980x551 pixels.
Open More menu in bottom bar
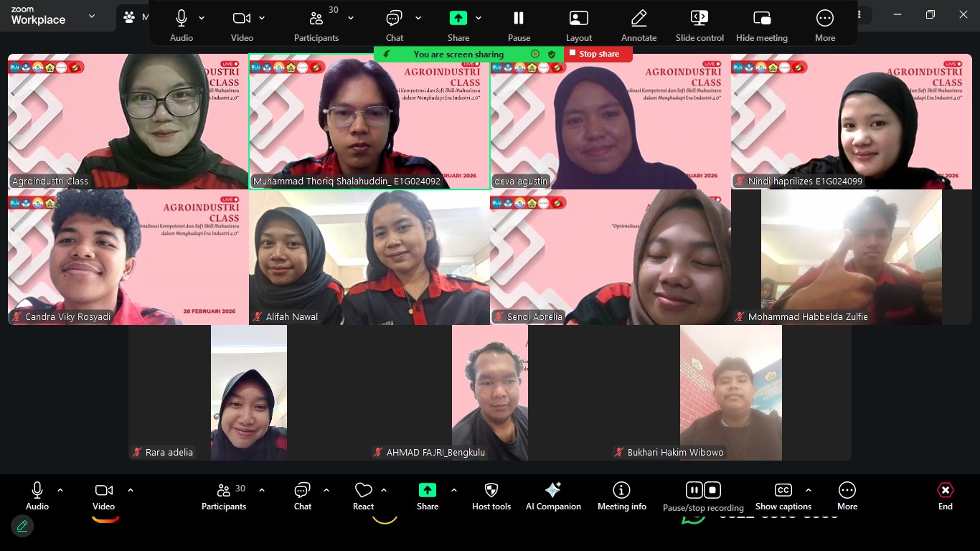tap(847, 496)
